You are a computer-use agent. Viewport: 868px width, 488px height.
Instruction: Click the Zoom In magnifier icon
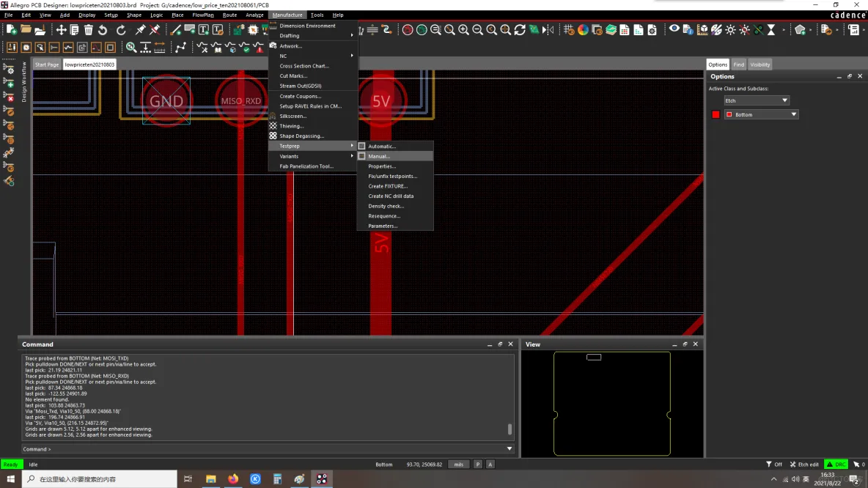464,30
